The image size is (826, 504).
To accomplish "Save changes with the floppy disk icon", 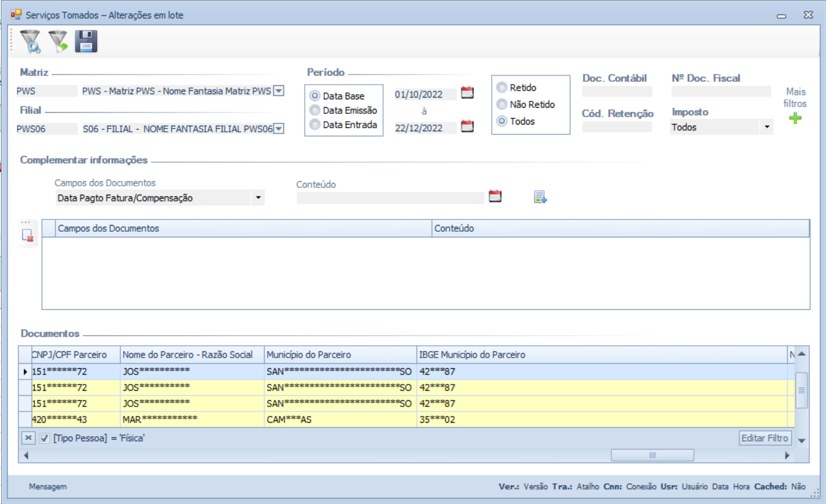I will click(86, 42).
